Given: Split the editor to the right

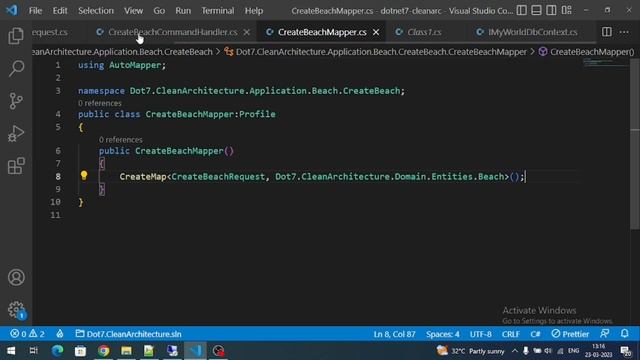Looking at the screenshot, I should [607, 32].
